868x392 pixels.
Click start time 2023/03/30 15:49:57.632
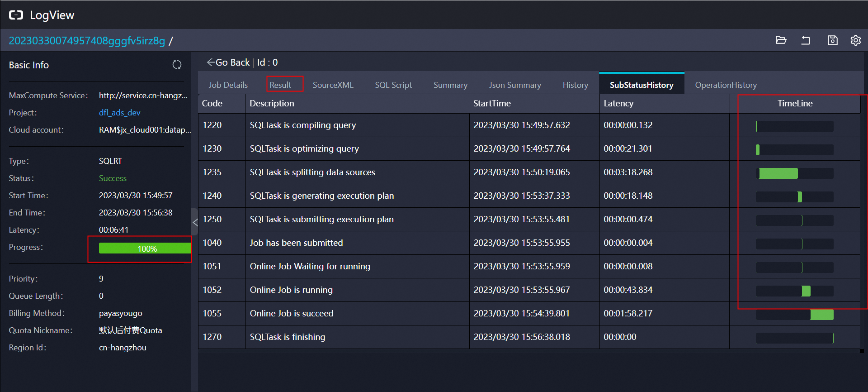coord(522,125)
